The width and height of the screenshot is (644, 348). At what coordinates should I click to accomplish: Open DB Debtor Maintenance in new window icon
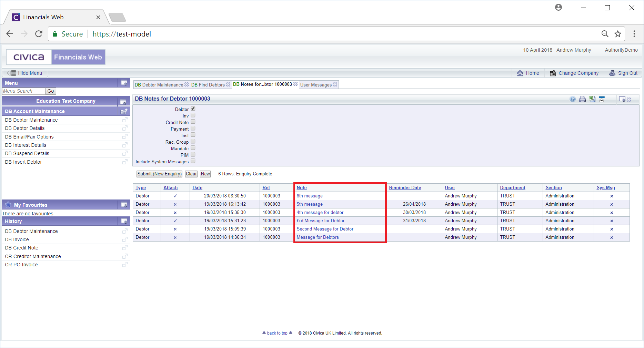(125, 120)
